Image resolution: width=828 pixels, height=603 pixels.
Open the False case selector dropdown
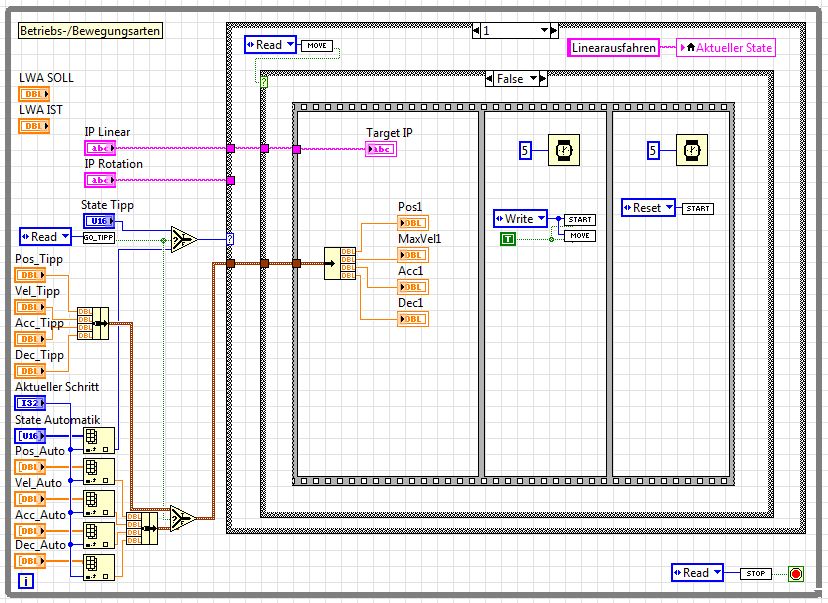coord(534,78)
